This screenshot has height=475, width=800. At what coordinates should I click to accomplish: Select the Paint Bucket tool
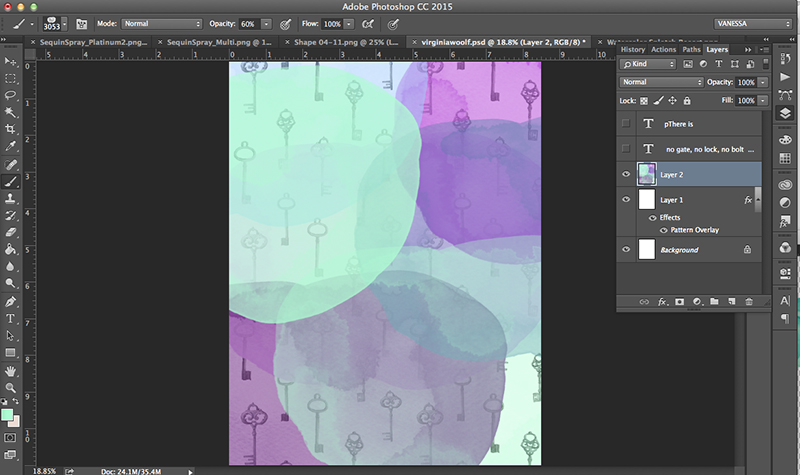click(x=10, y=249)
